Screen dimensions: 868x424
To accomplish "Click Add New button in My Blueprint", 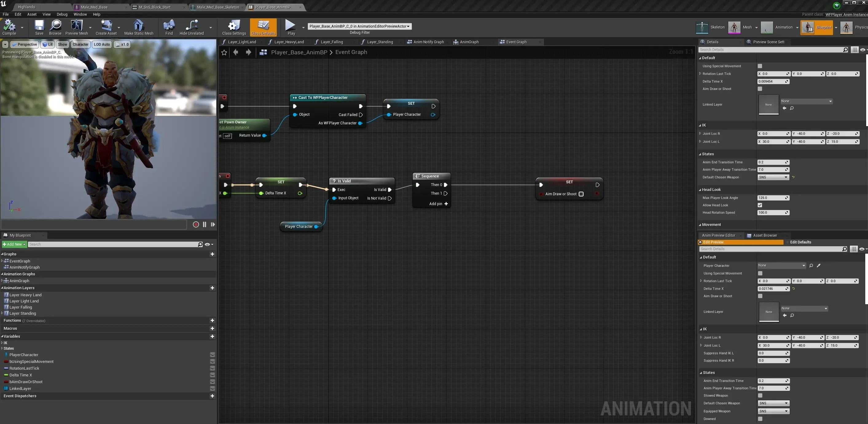I will 14,244.
